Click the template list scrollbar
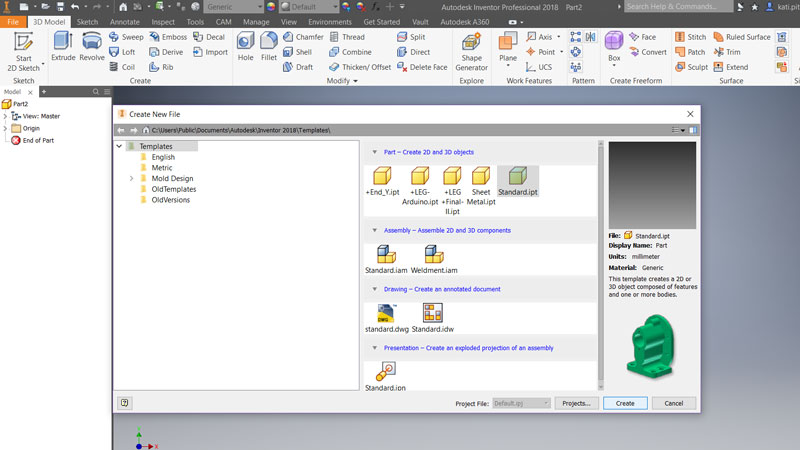The height and width of the screenshot is (450, 800). (x=601, y=265)
